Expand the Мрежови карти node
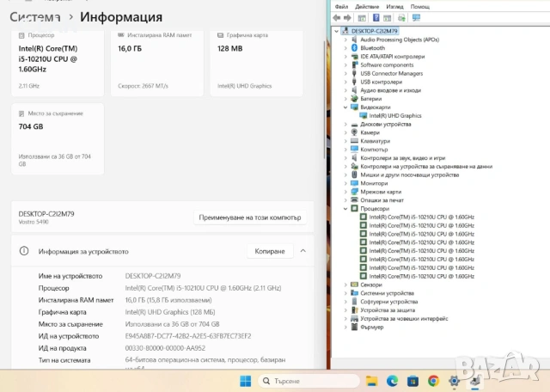This screenshot has height=392, width=550. tap(345, 192)
